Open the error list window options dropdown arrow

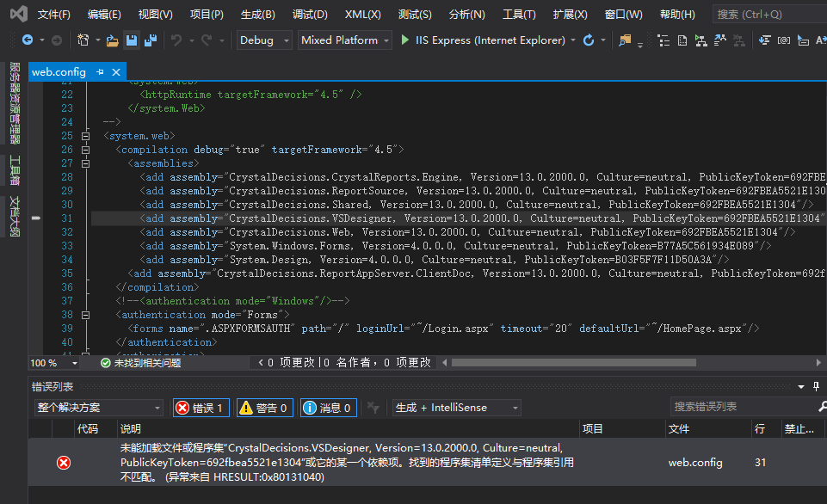801,387
